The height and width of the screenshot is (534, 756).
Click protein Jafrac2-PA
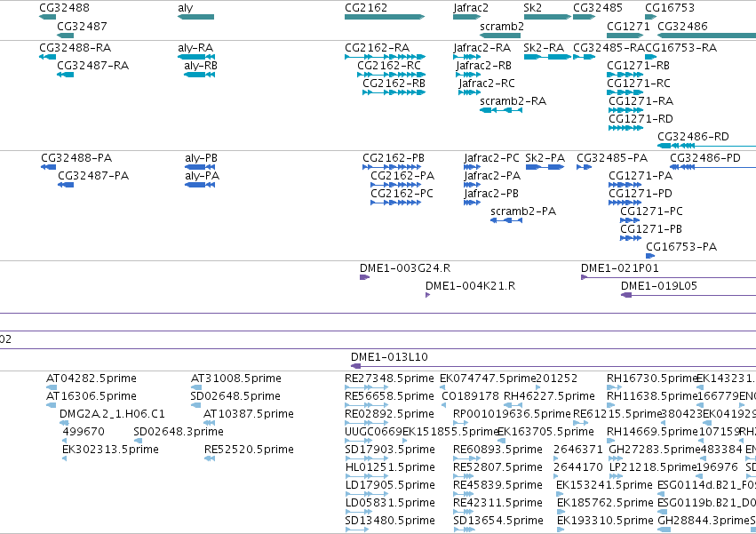coord(473,185)
